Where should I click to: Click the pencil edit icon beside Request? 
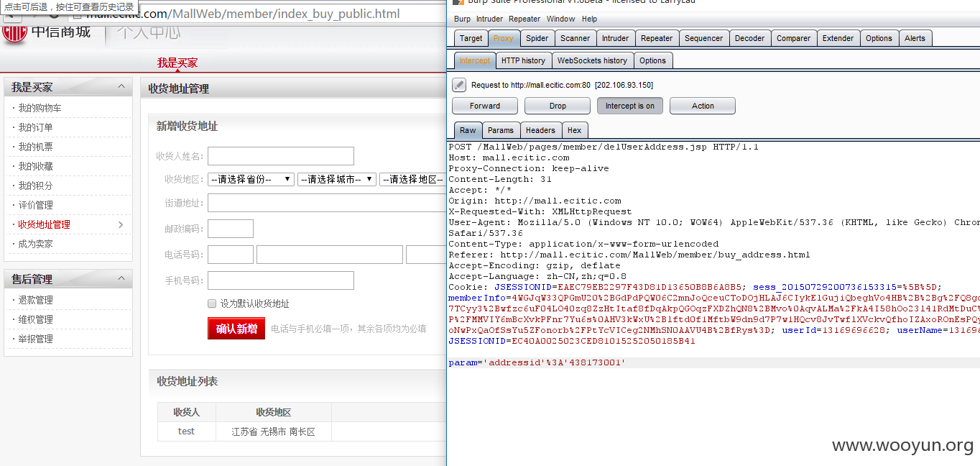click(459, 85)
